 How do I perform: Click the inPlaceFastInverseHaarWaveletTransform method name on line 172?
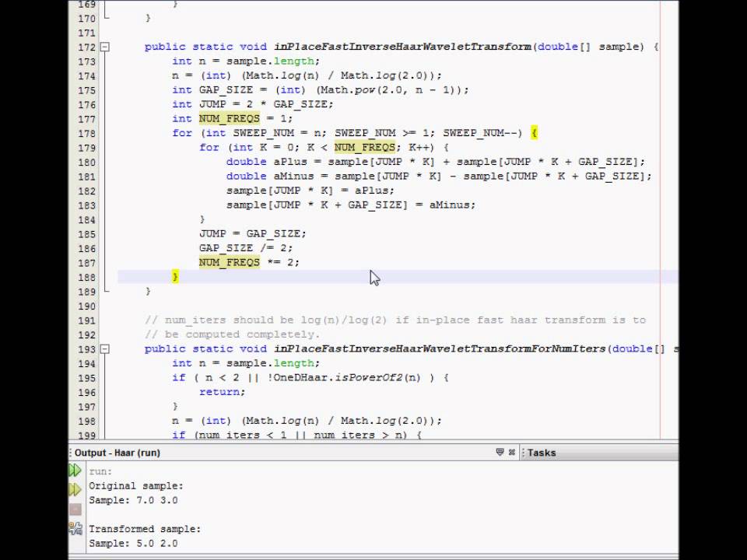(402, 47)
